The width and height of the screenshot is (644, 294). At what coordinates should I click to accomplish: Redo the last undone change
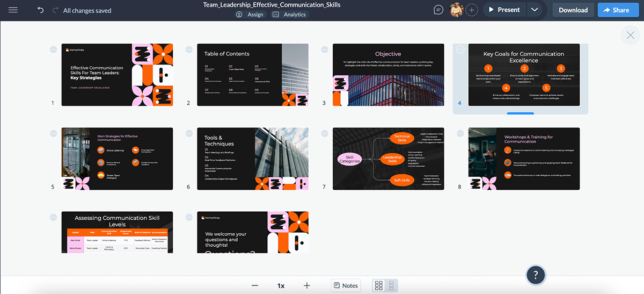click(55, 10)
